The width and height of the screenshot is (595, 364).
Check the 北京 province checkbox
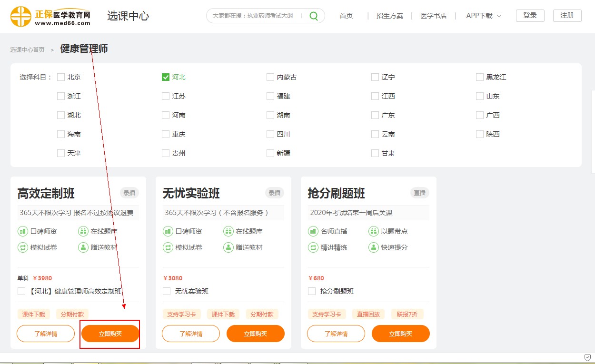click(x=61, y=77)
